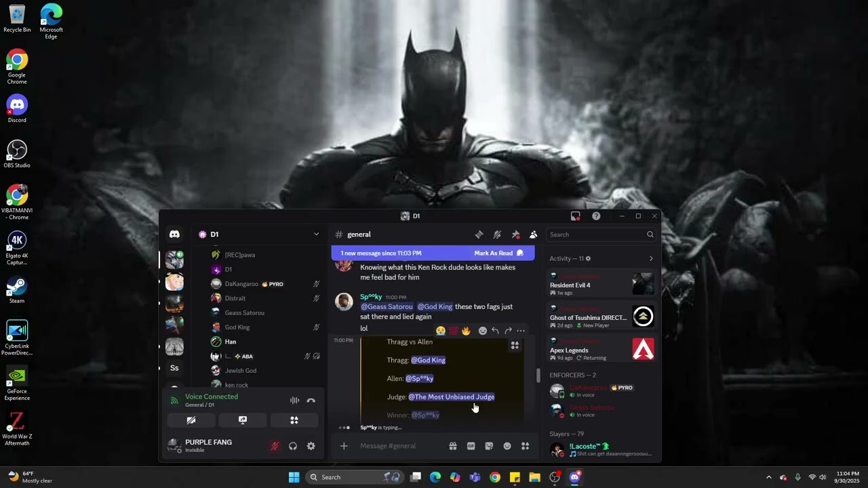868x488 pixels.
Task: Open user settings gear icon
Action: (311, 446)
